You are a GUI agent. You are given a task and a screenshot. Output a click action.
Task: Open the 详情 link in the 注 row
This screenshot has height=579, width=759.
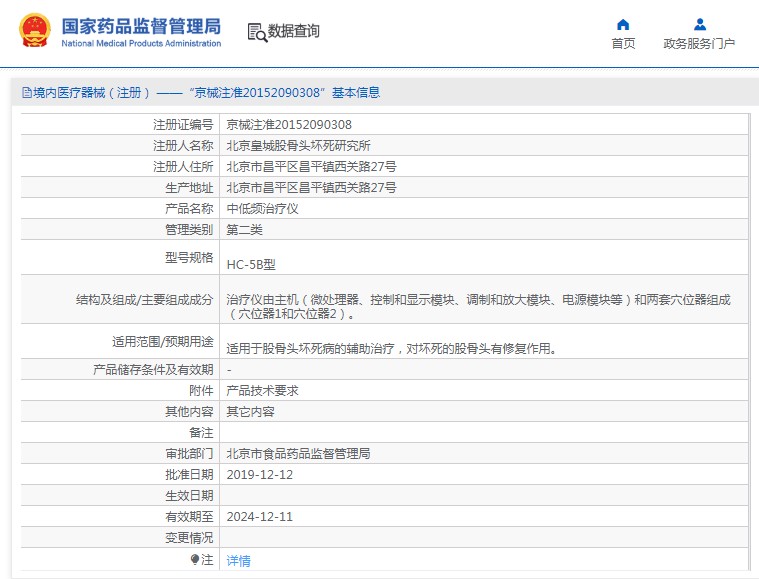239,561
